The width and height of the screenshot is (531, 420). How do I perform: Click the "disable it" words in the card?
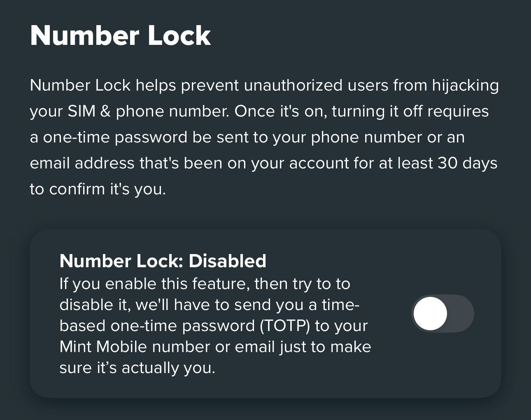95,305
